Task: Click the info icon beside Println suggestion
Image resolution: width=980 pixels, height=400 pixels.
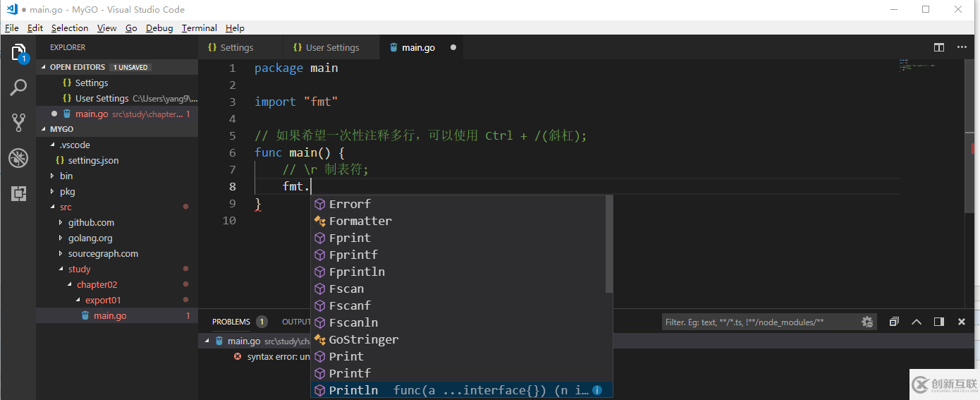Action: (597, 390)
